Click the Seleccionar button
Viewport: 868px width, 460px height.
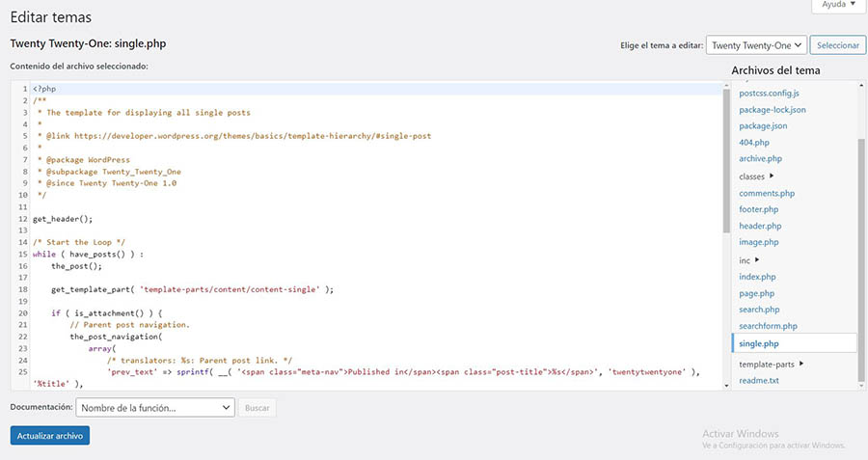837,45
